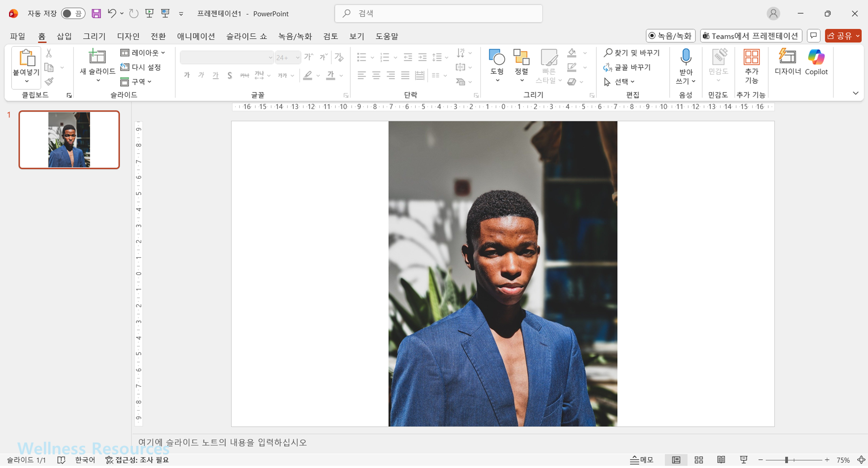Image resolution: width=868 pixels, height=468 pixels.
Task: Toggle Underline formatting
Action: pos(216,76)
